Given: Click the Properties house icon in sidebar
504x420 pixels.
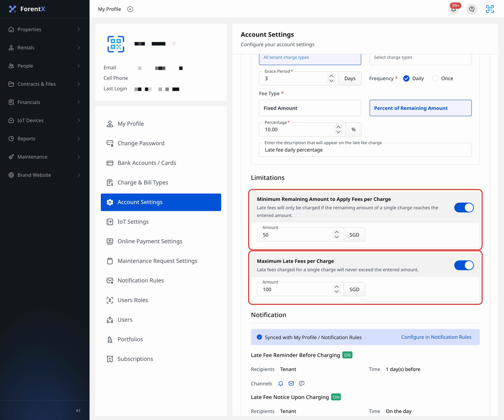Looking at the screenshot, I should 11,29.
